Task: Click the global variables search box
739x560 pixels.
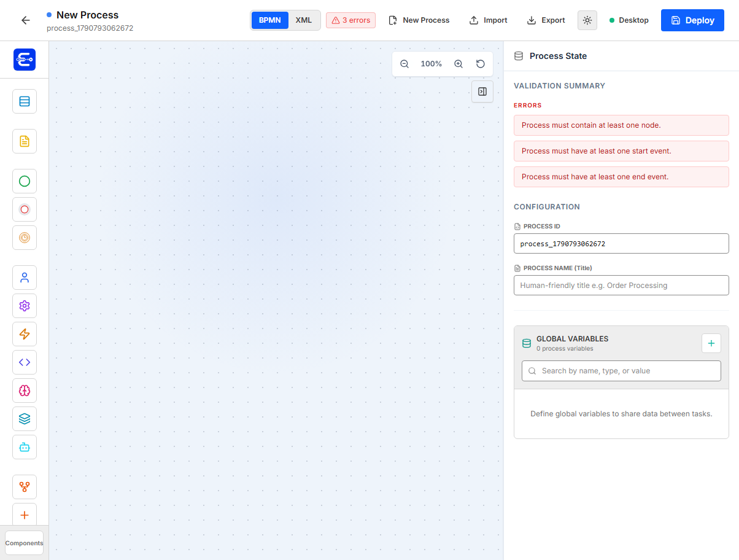Action: (621, 371)
